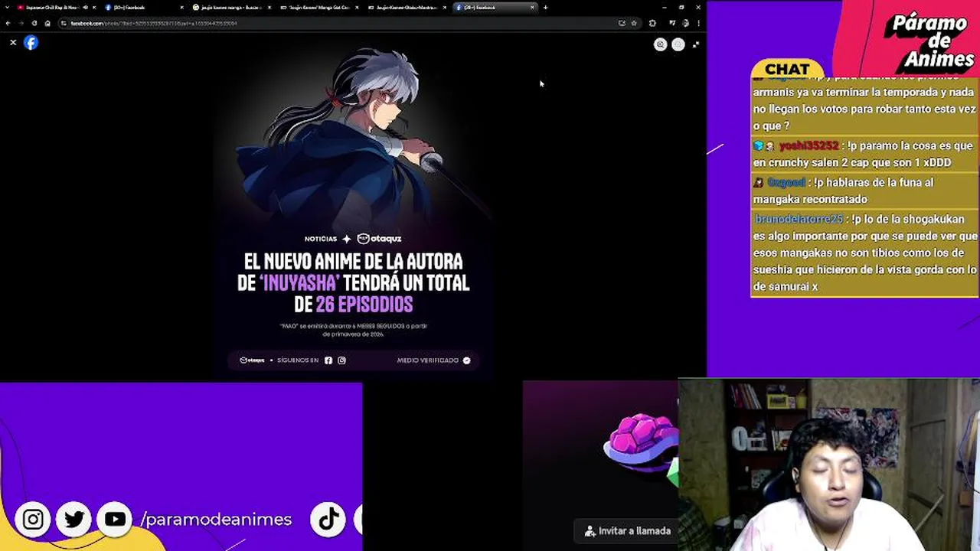
Task: Zoom out on the Facebook photo
Action: (678, 44)
